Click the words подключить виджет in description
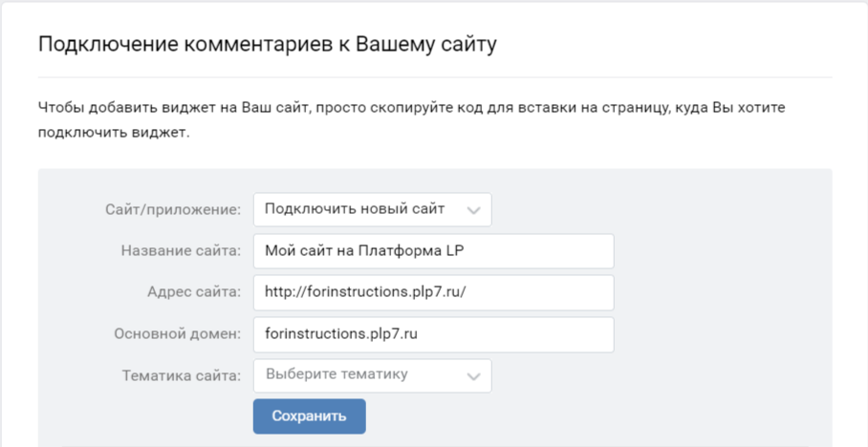Image resolution: width=868 pixels, height=447 pixels. tap(113, 133)
